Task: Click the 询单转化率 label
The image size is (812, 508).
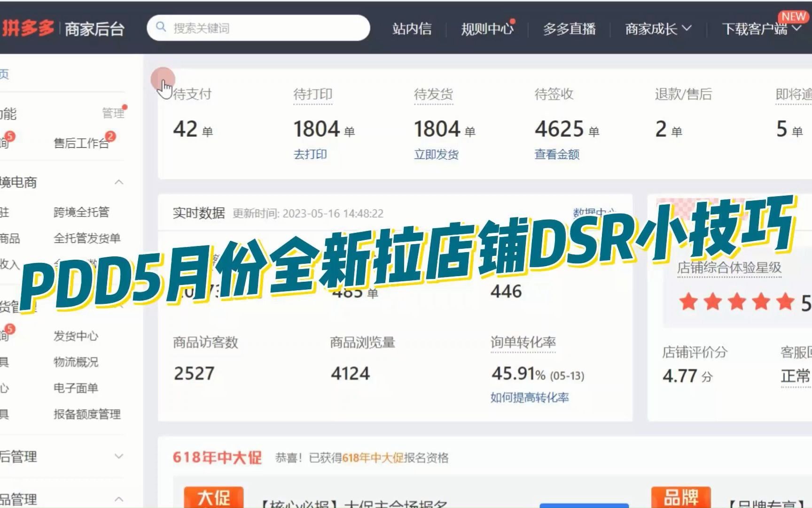Action: pyautogui.click(x=523, y=342)
